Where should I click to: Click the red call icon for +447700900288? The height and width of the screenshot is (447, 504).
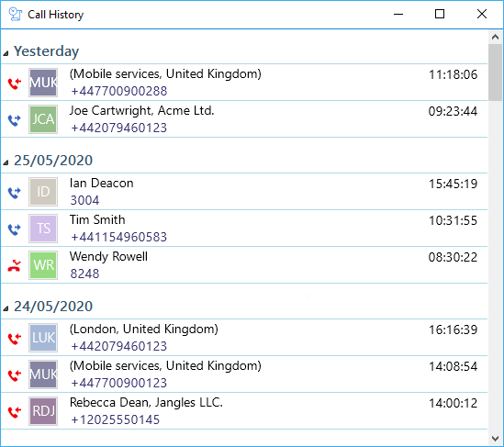(x=15, y=84)
